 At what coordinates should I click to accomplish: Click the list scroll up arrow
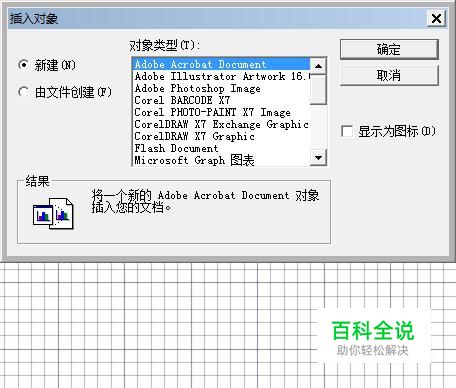318,66
